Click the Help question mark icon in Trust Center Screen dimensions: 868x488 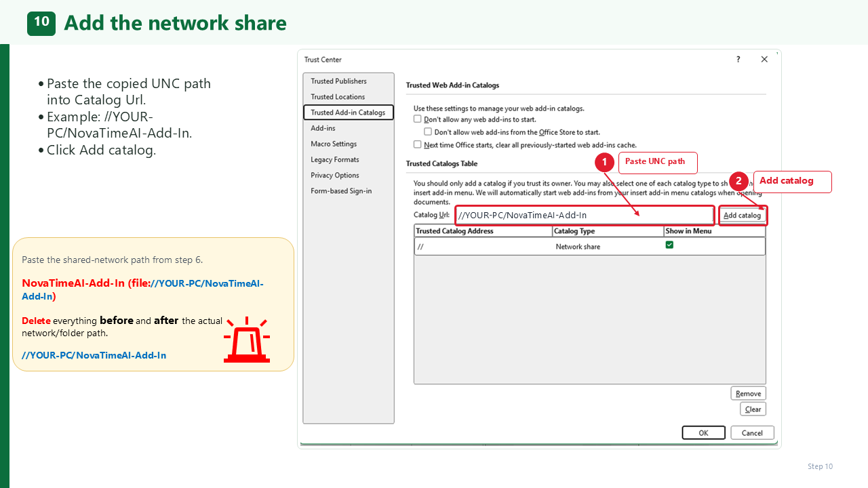738,60
